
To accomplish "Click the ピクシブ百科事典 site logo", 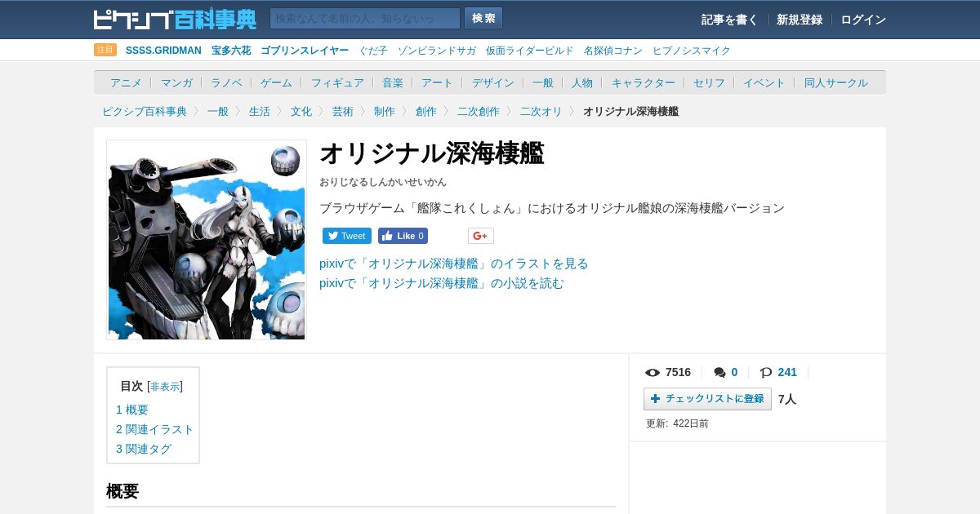I will click(175, 19).
